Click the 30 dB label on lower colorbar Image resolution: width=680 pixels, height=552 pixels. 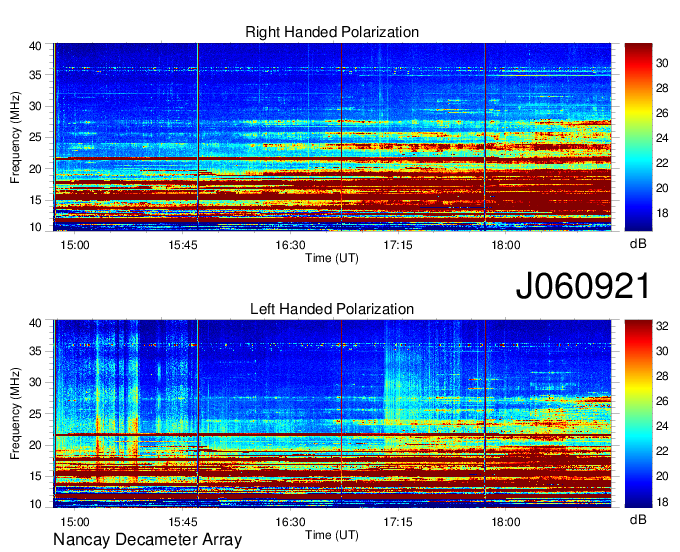pos(662,351)
